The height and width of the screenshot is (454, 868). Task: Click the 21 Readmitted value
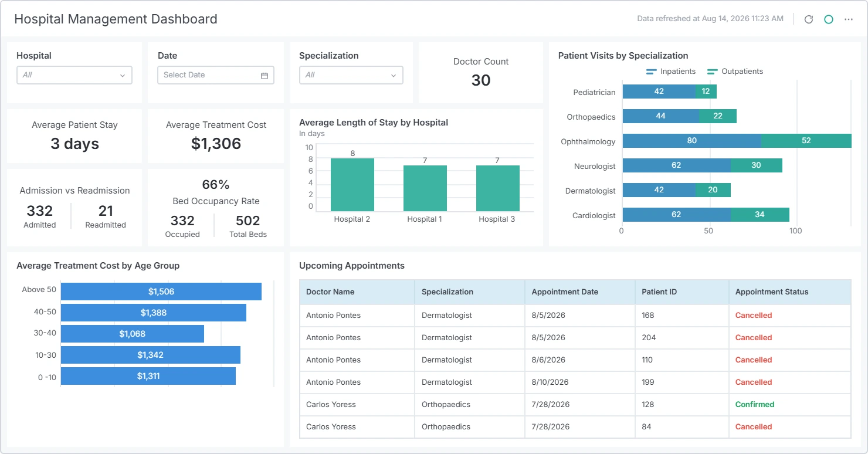tap(106, 211)
